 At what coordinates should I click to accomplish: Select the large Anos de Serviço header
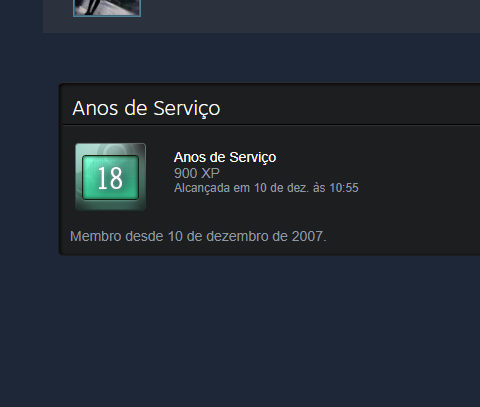point(146,108)
